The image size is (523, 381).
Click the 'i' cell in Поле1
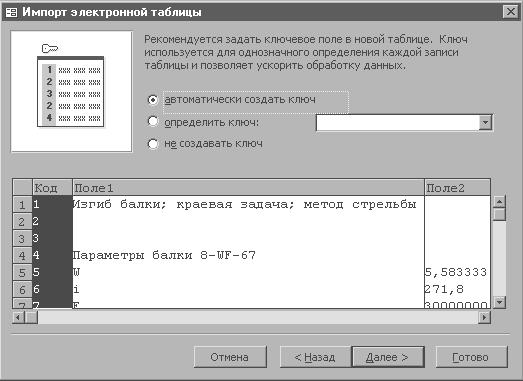coord(248,289)
